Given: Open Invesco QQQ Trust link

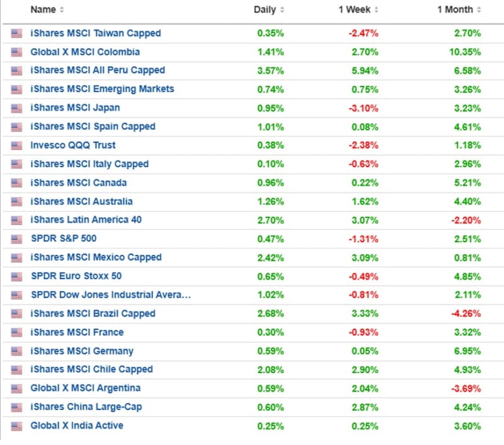Looking at the screenshot, I should (73, 146).
